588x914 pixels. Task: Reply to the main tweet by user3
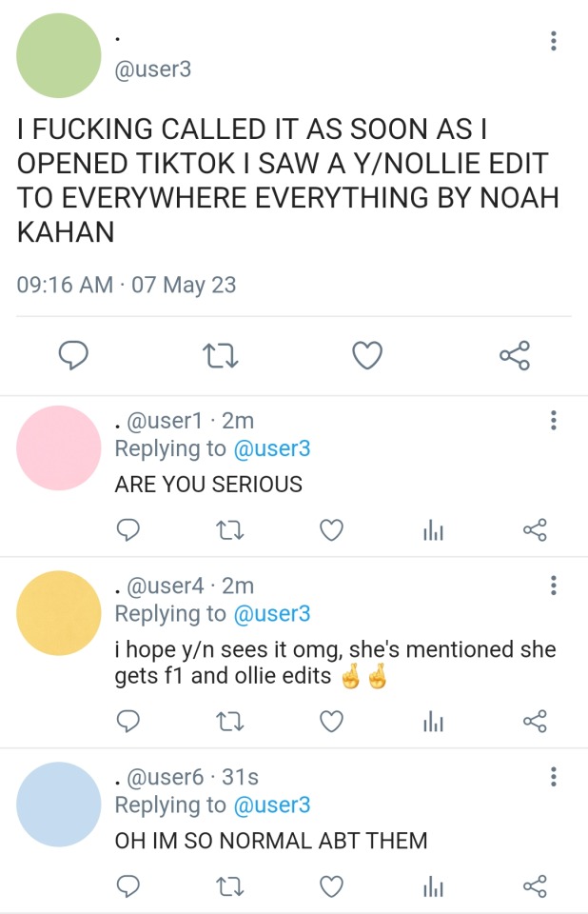click(74, 356)
